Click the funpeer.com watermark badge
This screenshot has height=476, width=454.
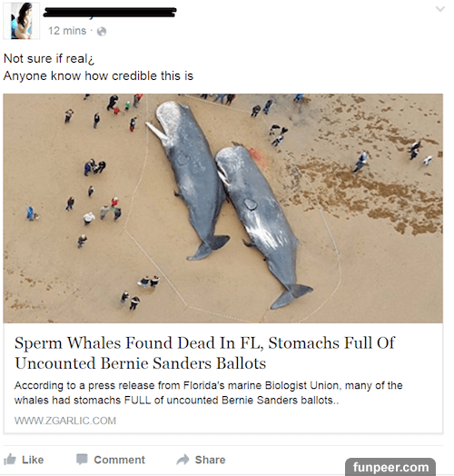390,467
